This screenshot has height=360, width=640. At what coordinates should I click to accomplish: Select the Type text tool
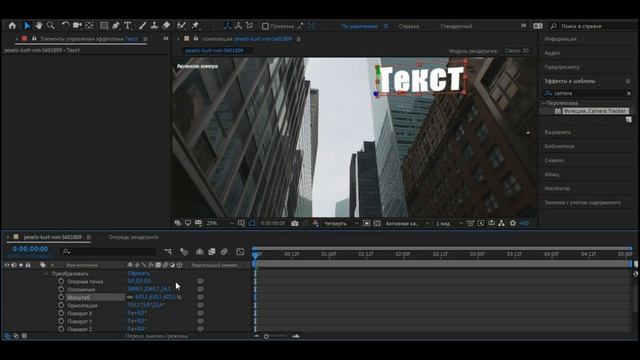(x=128, y=26)
